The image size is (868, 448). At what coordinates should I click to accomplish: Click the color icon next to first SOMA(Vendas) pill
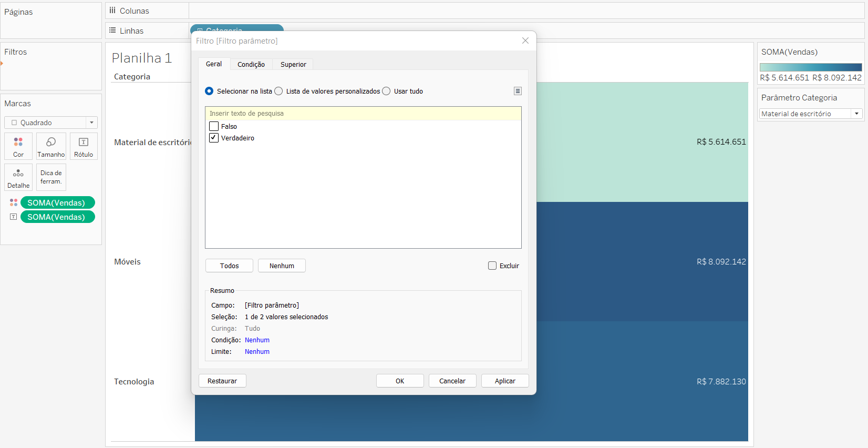point(14,202)
